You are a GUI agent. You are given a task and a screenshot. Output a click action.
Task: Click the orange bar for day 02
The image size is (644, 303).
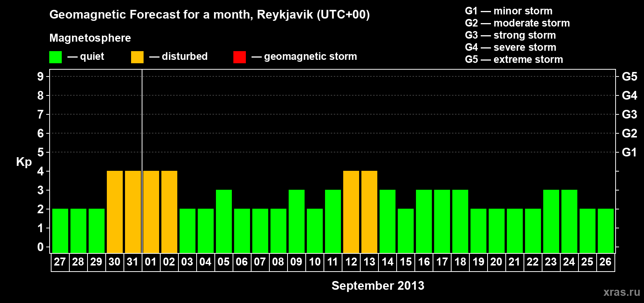tap(169, 212)
